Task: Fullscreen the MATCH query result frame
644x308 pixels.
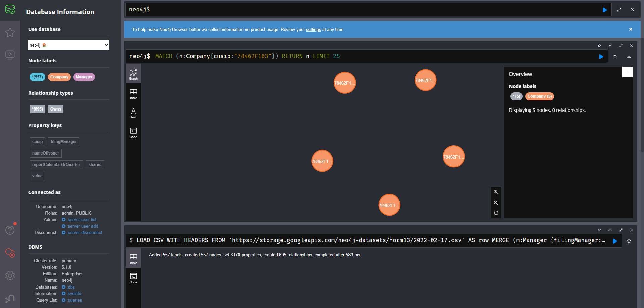Action: click(x=621, y=46)
